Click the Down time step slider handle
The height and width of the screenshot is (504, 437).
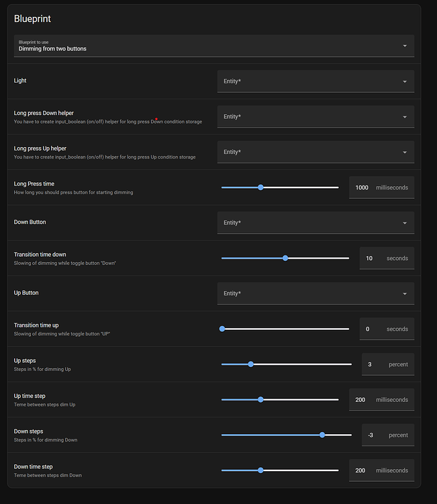click(x=260, y=470)
